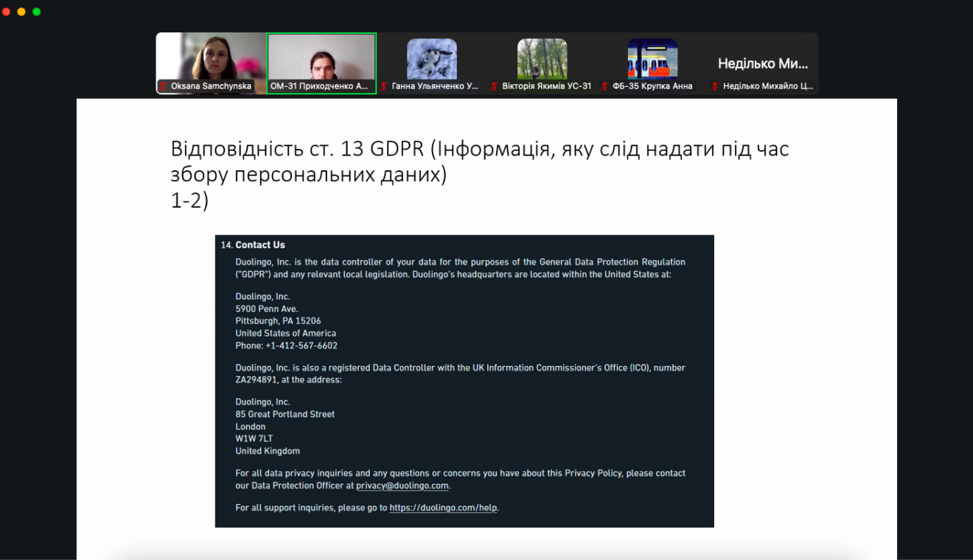
Task: Select ФБ-35 Крупка Анна's tram avatar picture
Action: [652, 58]
